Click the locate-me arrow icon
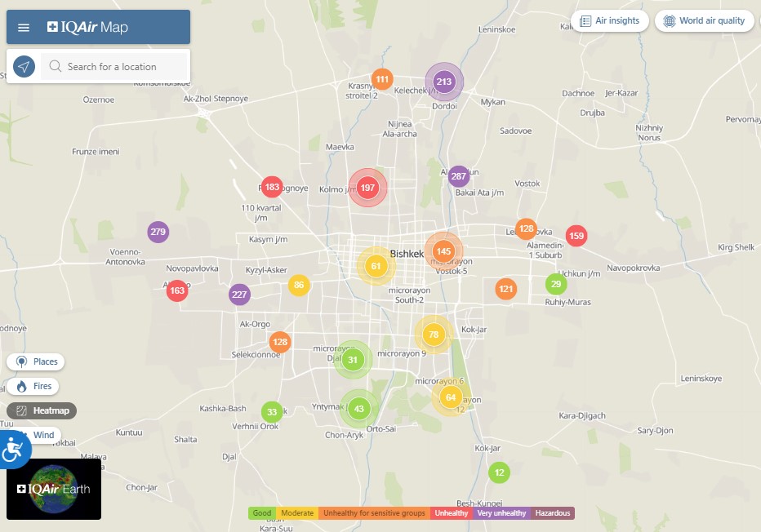The height and width of the screenshot is (532, 761). pos(24,67)
